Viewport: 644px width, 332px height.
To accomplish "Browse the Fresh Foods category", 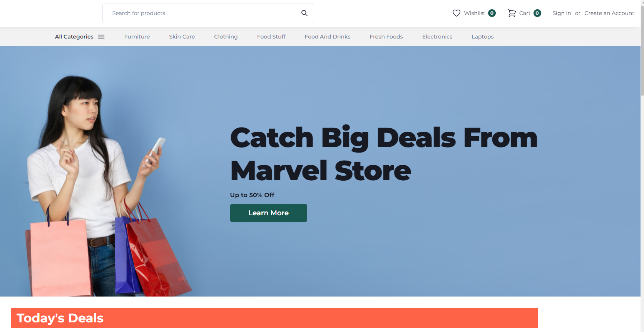I will (386, 37).
